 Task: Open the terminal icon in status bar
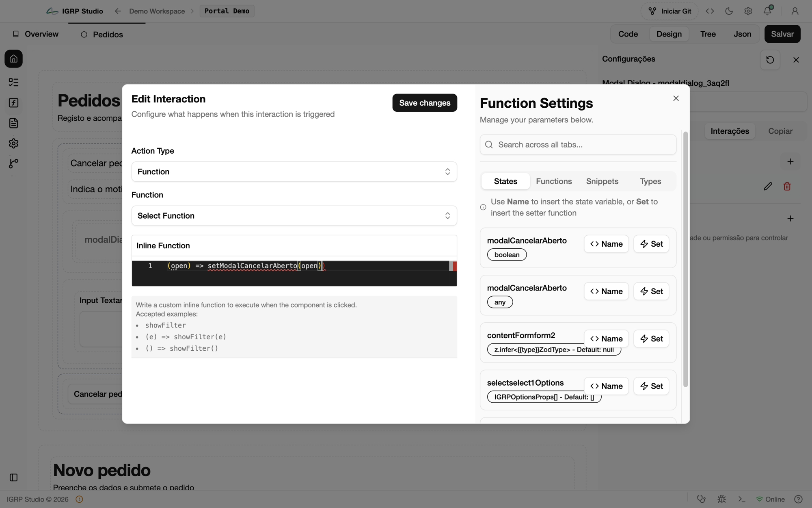tap(742, 499)
